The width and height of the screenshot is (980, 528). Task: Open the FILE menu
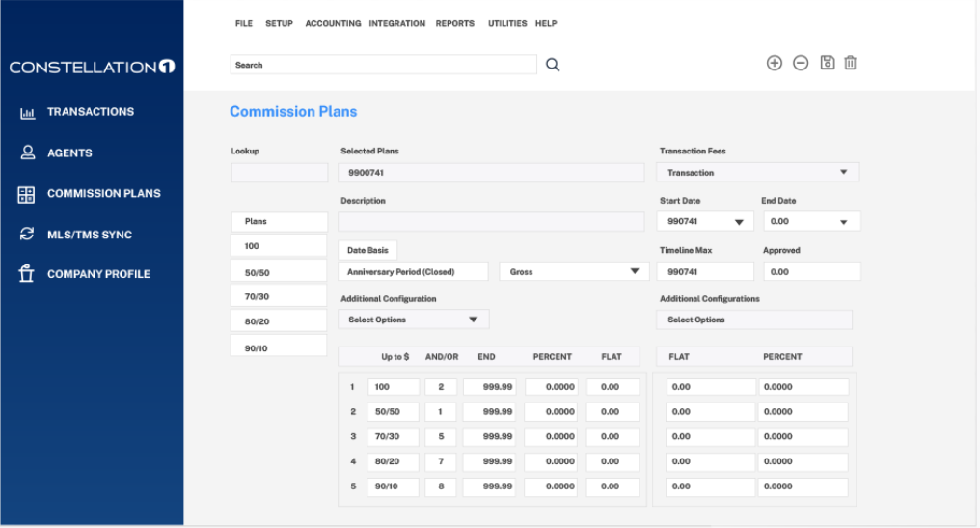[x=244, y=23]
